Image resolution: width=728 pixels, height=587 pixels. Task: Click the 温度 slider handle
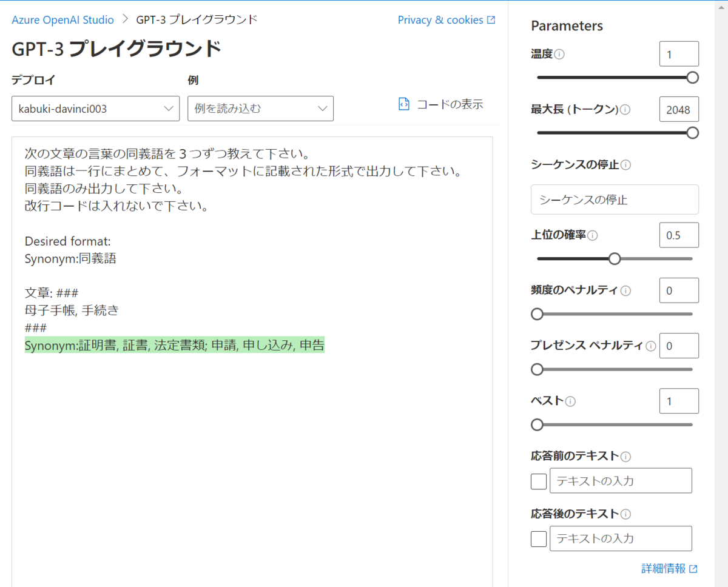click(x=692, y=78)
